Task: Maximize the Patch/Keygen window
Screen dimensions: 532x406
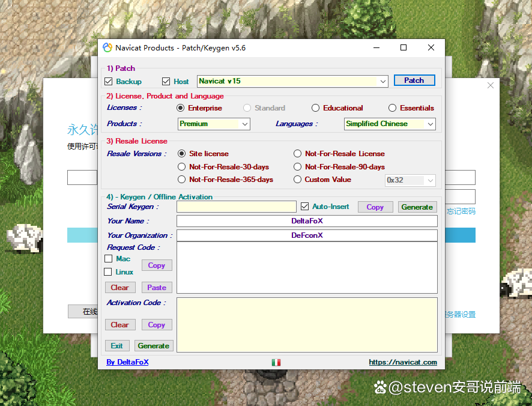Action: [404, 48]
